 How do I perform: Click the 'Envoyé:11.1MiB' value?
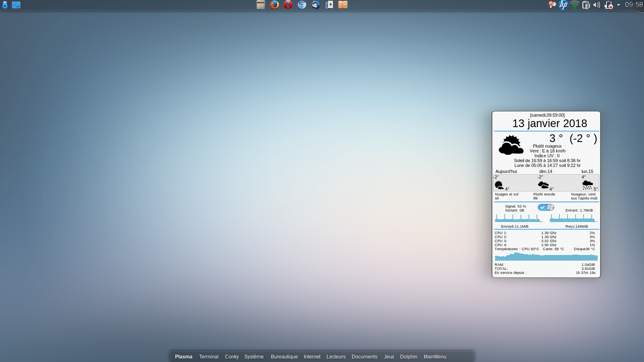pyautogui.click(x=515, y=226)
